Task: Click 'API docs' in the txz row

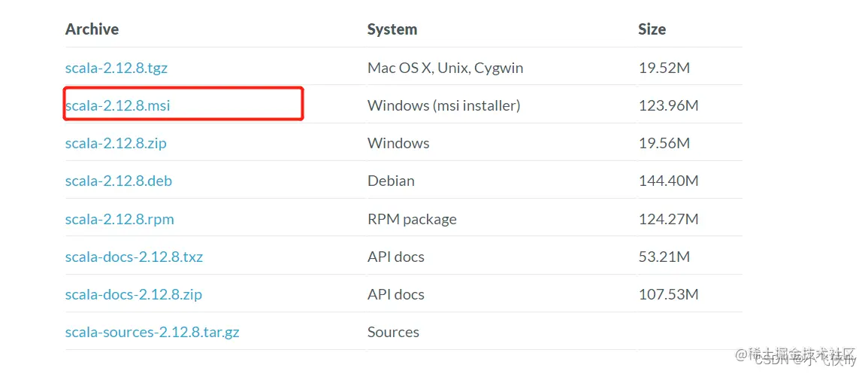Action: click(x=396, y=257)
